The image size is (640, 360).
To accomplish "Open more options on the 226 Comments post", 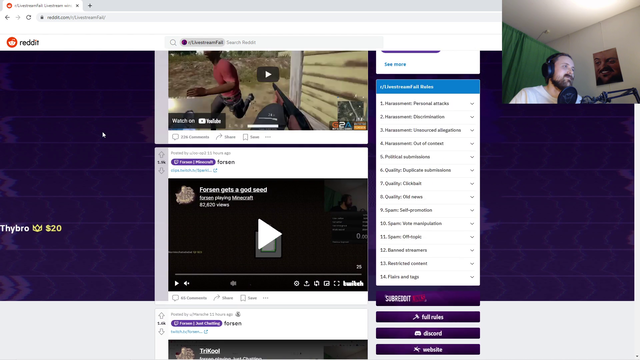I will click(x=268, y=137).
